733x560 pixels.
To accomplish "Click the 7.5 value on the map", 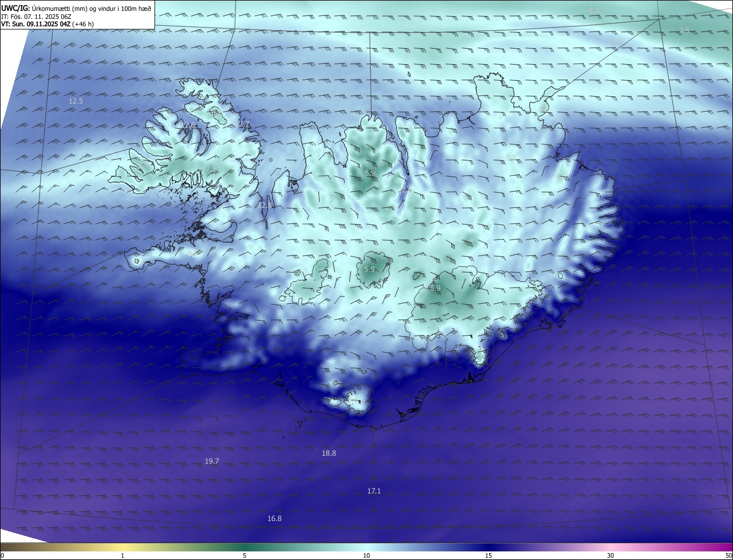I will point(684,30).
